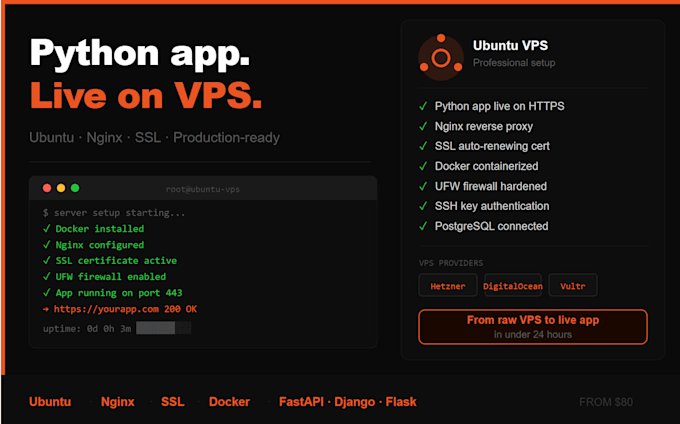680x424 pixels.
Task: Click the 200 OK status text
Action: pos(180,309)
